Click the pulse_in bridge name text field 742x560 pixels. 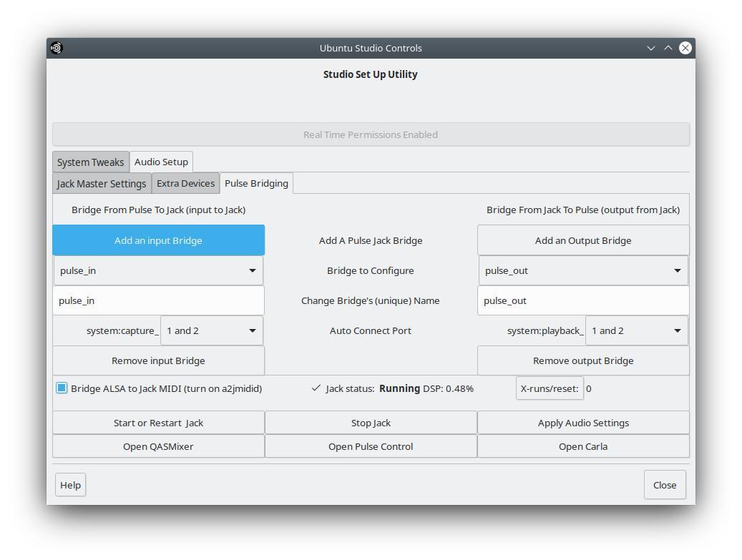(158, 301)
